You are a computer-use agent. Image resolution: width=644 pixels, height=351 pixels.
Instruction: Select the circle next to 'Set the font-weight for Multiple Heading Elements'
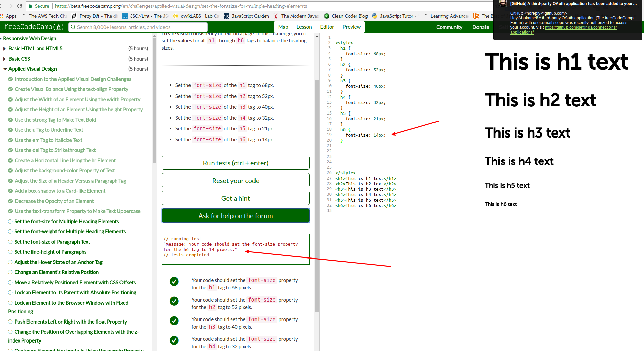[10, 231]
